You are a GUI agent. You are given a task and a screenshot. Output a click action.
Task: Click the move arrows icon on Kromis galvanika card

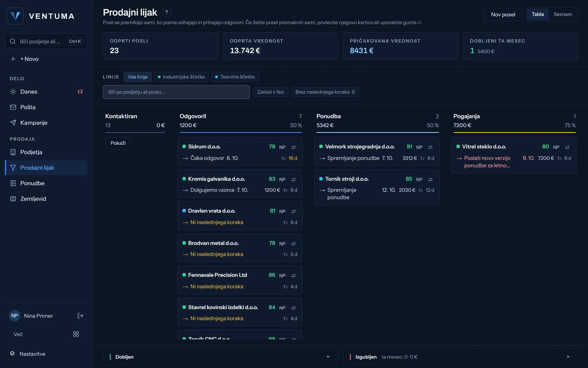pyautogui.click(x=294, y=179)
